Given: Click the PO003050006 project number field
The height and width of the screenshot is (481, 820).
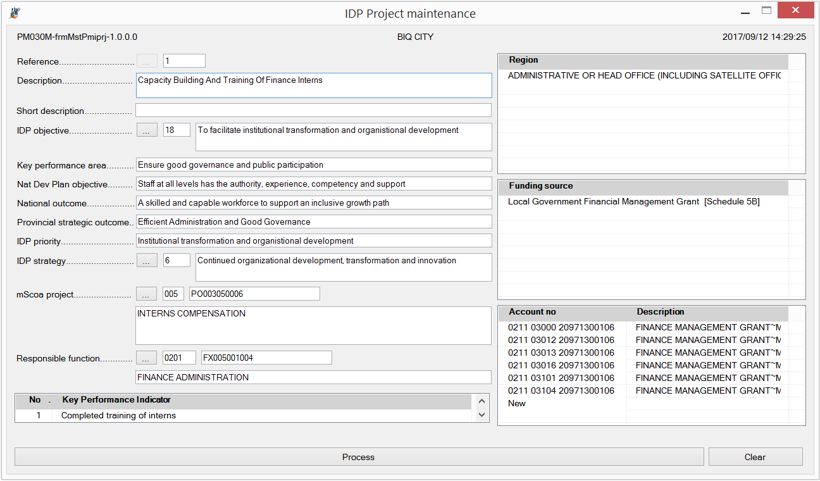Looking at the screenshot, I should coord(254,294).
